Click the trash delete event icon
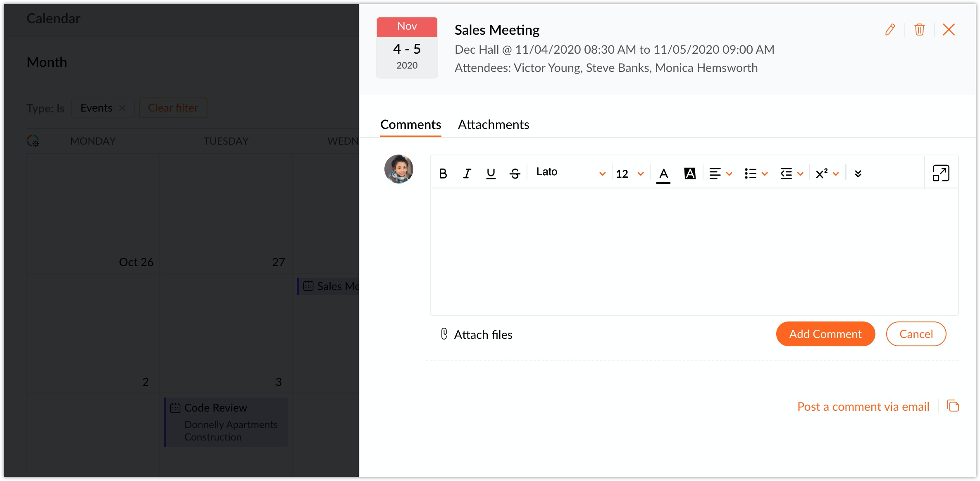The width and height of the screenshot is (980, 481). click(x=919, y=30)
